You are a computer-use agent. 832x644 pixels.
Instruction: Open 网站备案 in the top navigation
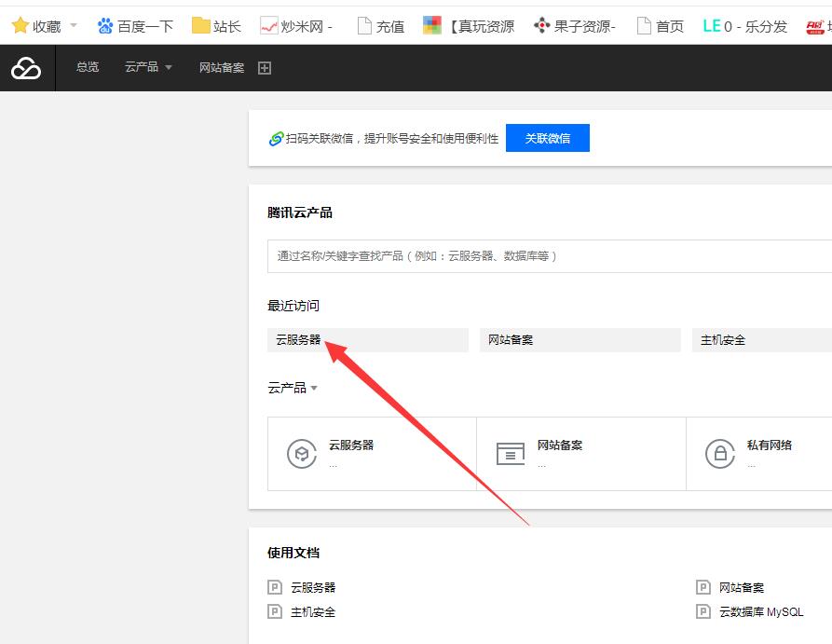pyautogui.click(x=222, y=68)
